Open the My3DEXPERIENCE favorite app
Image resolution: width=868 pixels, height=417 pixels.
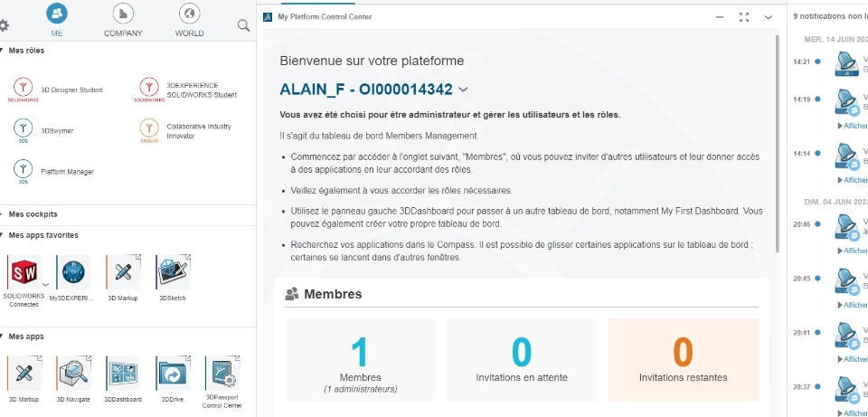(73, 273)
